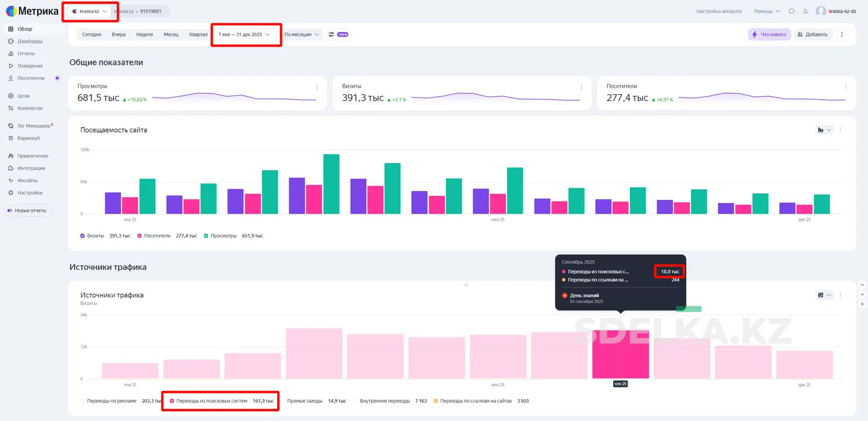868x421 pixels.
Task: Open overflow menu next to Добавить
Action: pyautogui.click(x=842, y=34)
